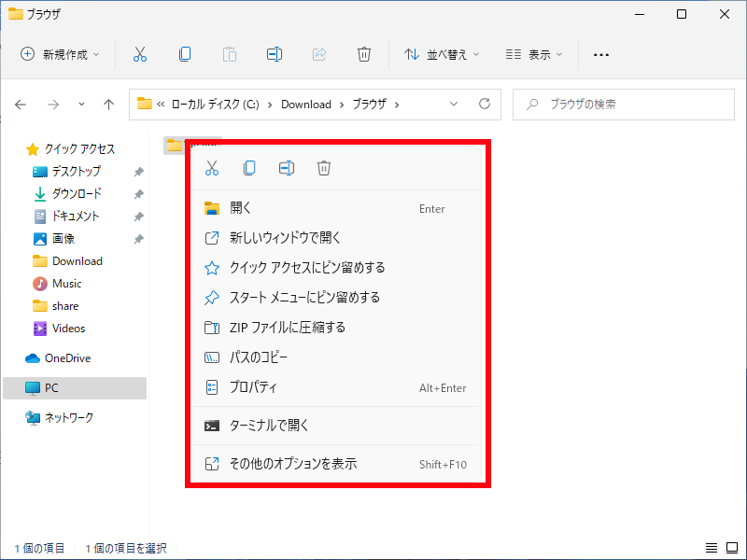Go up one folder level
This screenshot has width=747, height=560.
pyautogui.click(x=108, y=105)
